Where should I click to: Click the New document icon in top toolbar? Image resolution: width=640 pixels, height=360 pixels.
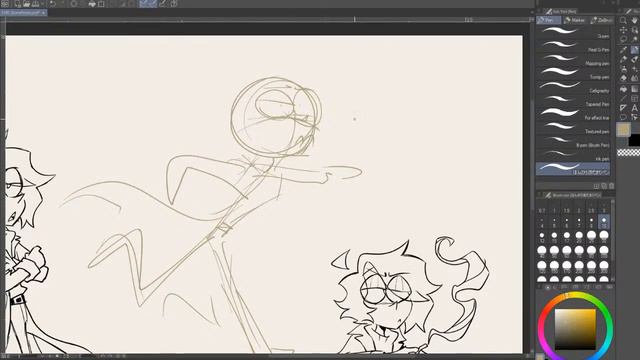(18, 4)
